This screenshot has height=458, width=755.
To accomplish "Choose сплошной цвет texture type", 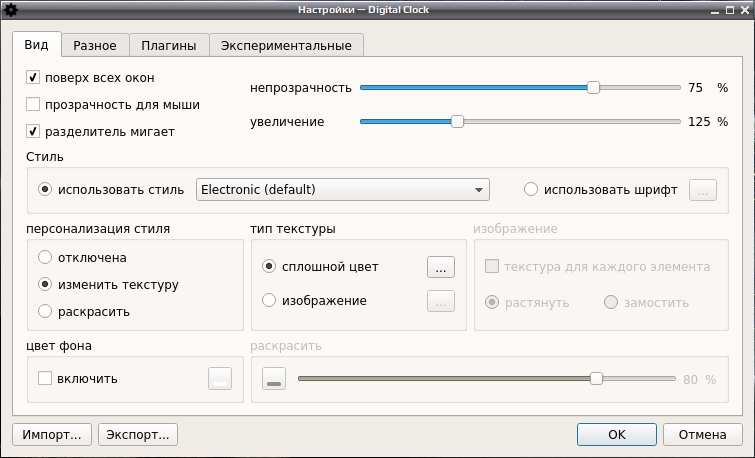I will click(269, 266).
